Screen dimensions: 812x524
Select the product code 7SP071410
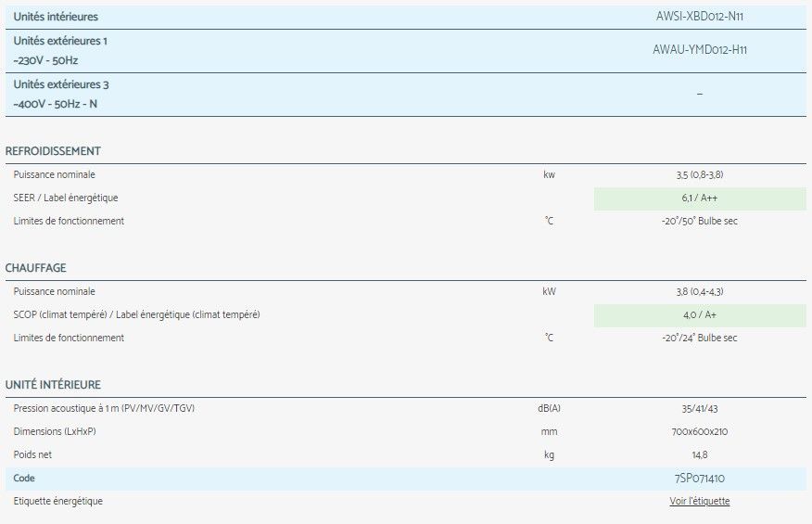(x=699, y=479)
